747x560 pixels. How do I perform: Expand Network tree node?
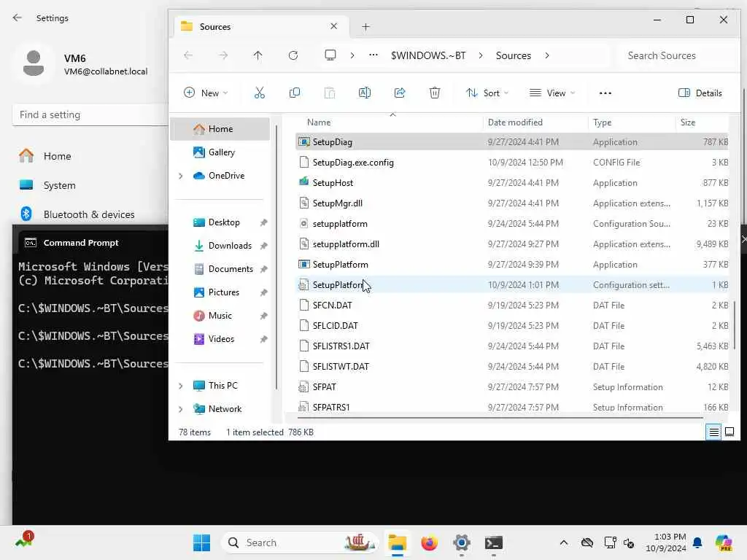(x=181, y=409)
